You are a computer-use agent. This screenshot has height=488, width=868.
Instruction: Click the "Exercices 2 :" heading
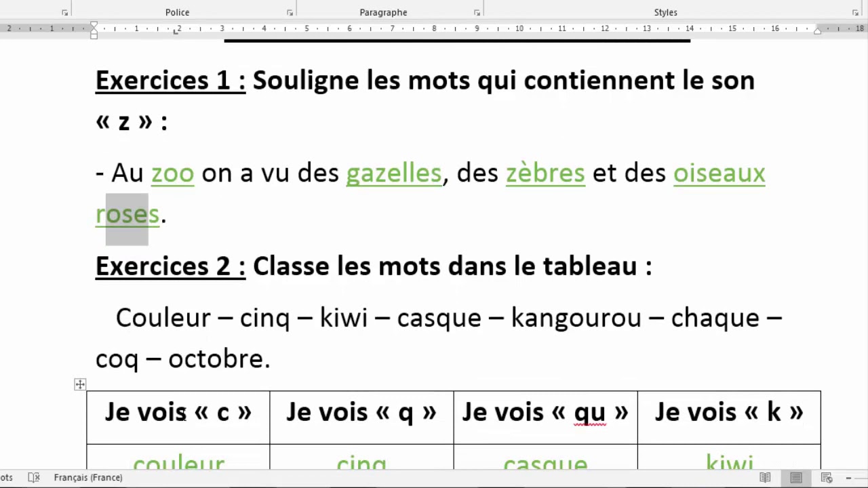coord(170,266)
